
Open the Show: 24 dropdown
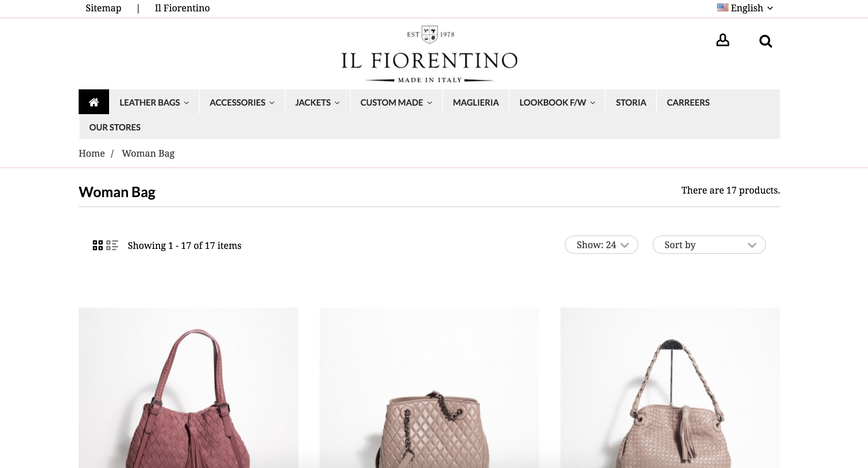pos(601,245)
